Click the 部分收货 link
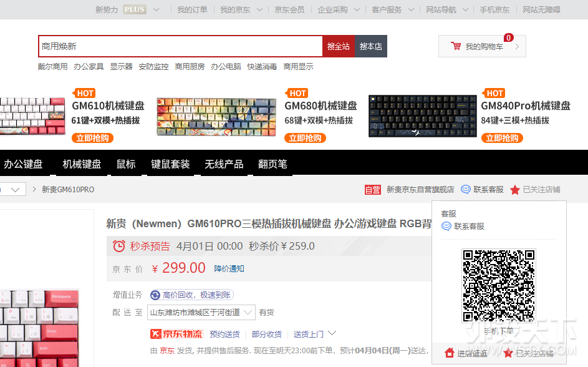 tap(267, 334)
